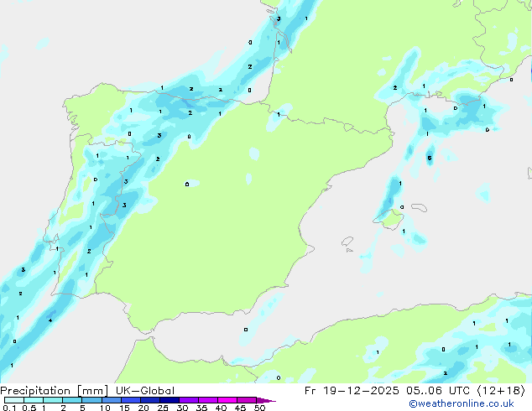The width and height of the screenshot is (532, 411).
Task: Click the 25–30 mm dark blue legend swatch
Action: (x=170, y=400)
